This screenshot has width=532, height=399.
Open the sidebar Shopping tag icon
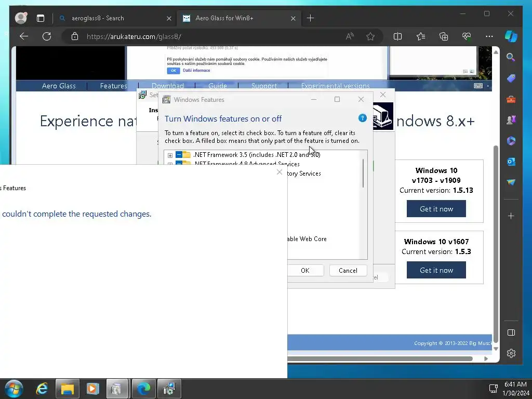[x=511, y=78]
